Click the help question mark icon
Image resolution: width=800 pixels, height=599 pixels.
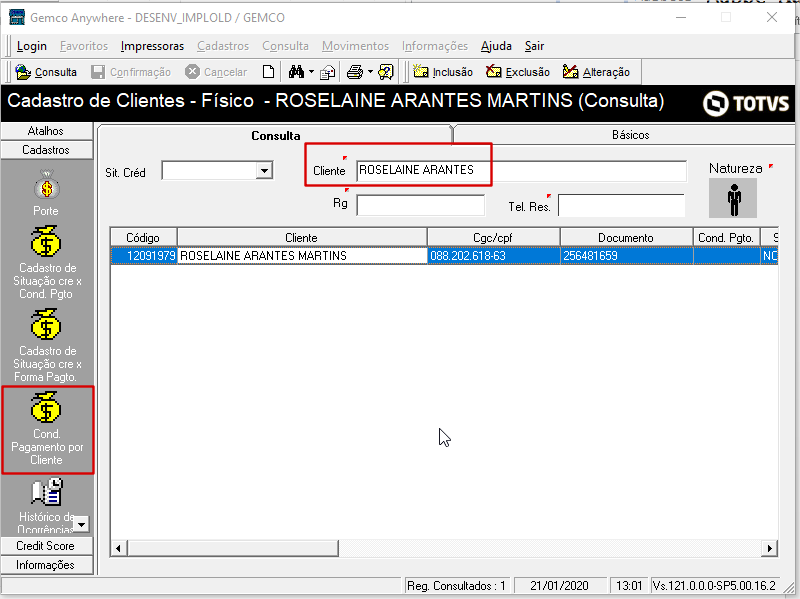pyautogui.click(x=386, y=72)
